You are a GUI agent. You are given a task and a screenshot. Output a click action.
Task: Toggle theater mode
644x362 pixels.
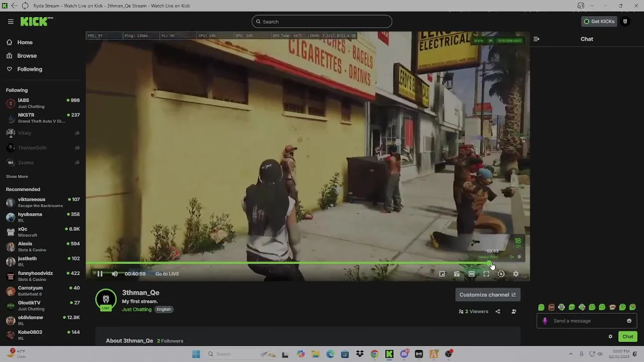click(471, 274)
